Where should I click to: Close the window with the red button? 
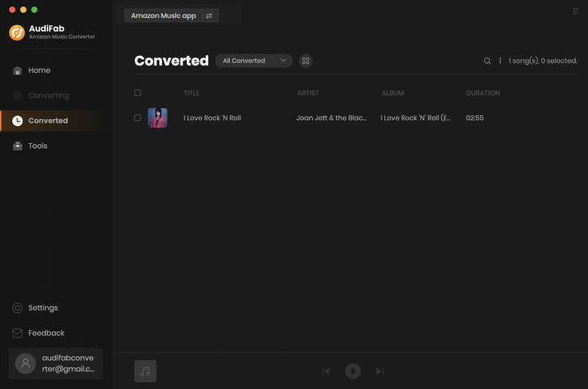[12, 10]
